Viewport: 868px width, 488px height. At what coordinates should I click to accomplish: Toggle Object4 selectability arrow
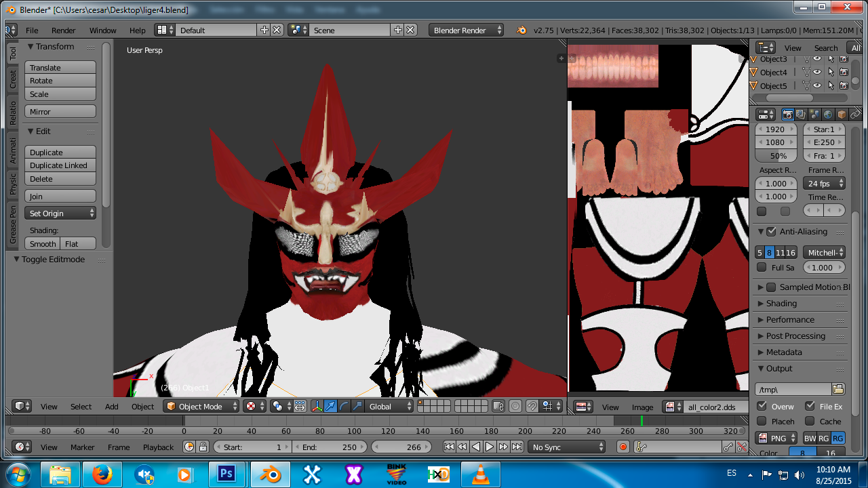coord(831,72)
